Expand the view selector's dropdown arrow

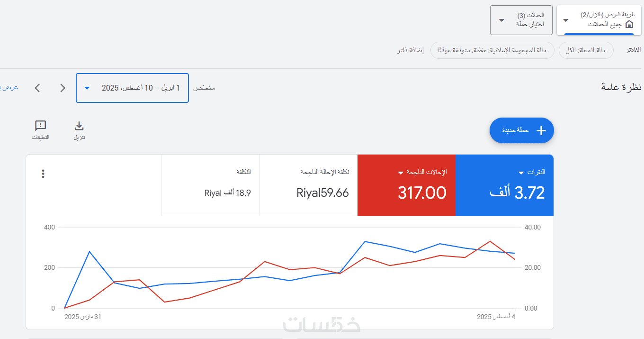point(565,20)
